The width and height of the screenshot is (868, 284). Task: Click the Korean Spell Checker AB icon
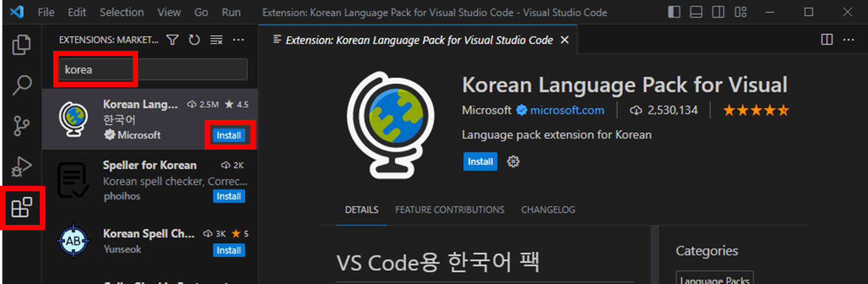coord(74,241)
